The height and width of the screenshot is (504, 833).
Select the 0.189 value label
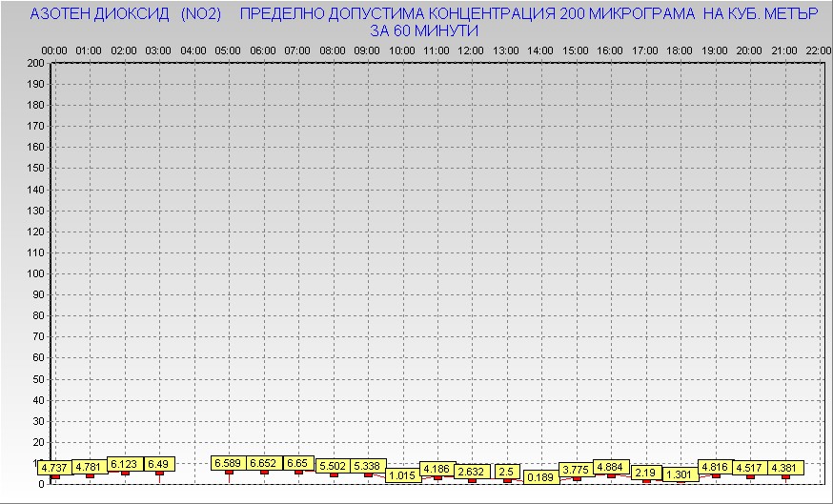pos(541,477)
